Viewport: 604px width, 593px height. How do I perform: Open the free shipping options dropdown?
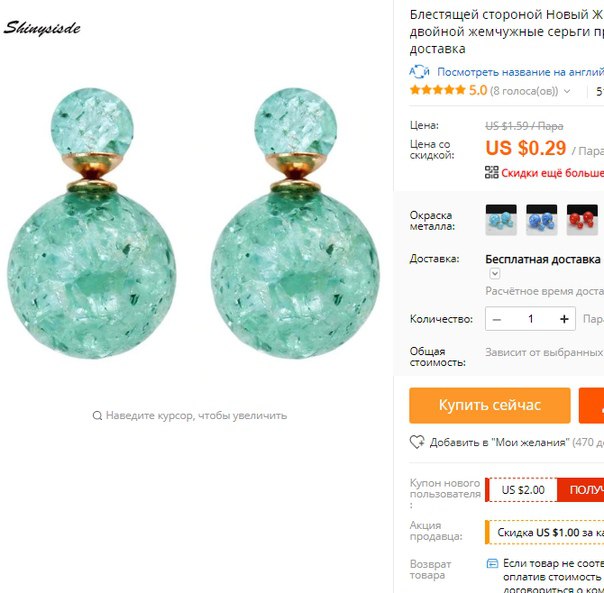pos(495,274)
